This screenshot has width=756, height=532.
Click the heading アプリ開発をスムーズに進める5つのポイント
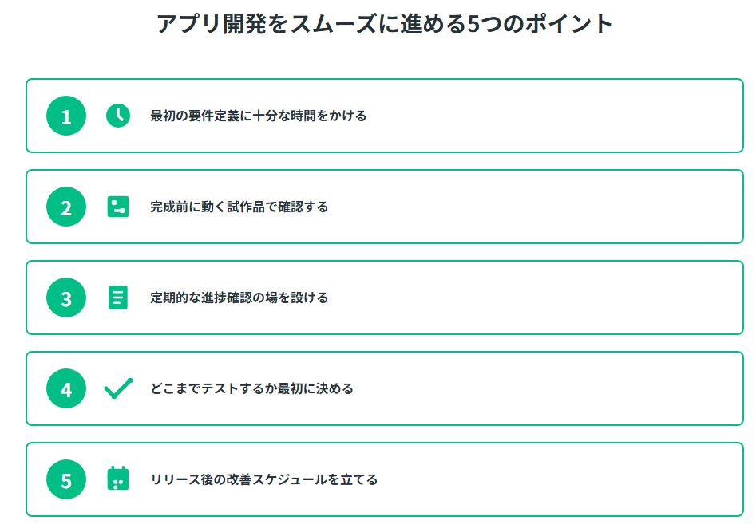point(384,24)
